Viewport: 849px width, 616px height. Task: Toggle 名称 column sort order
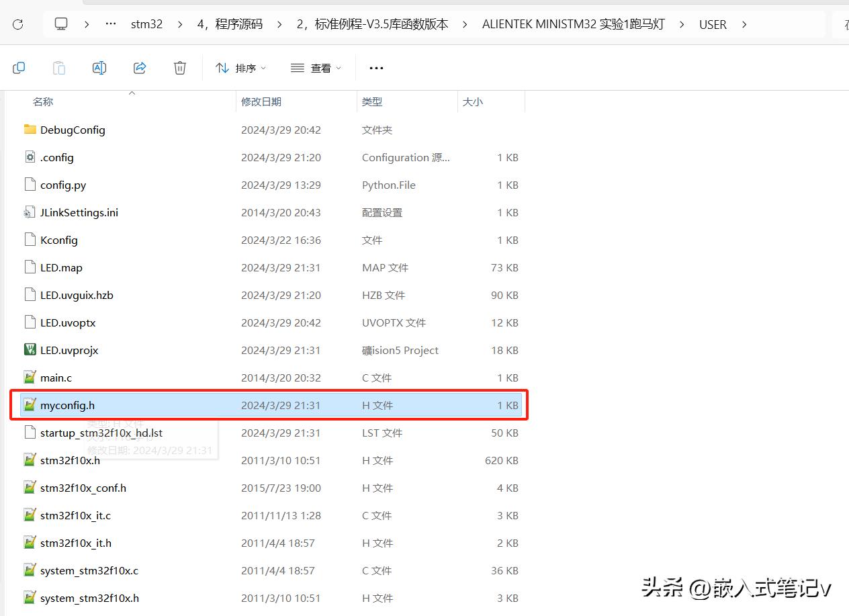coord(43,101)
